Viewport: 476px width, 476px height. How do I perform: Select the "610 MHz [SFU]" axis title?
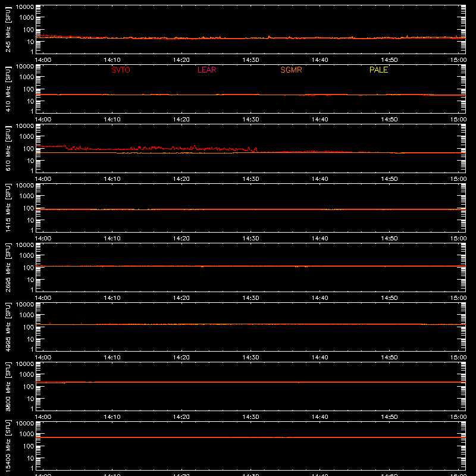pos(8,148)
